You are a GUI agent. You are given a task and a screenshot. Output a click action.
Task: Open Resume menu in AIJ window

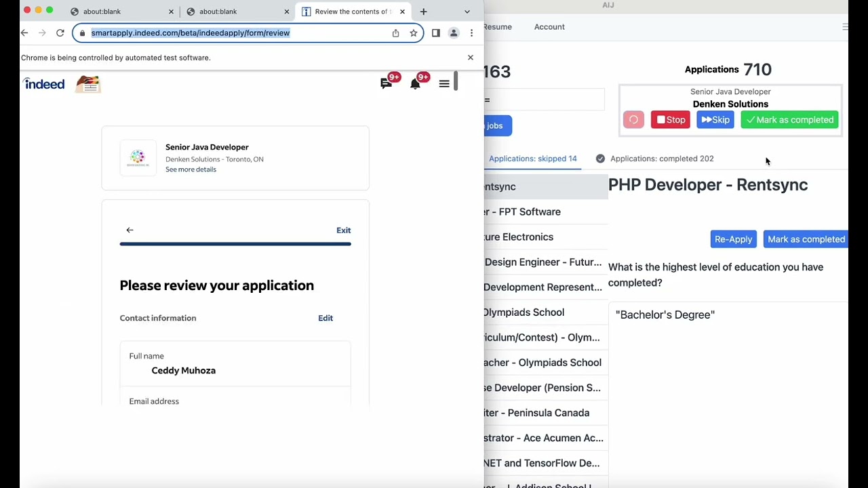coord(498,27)
